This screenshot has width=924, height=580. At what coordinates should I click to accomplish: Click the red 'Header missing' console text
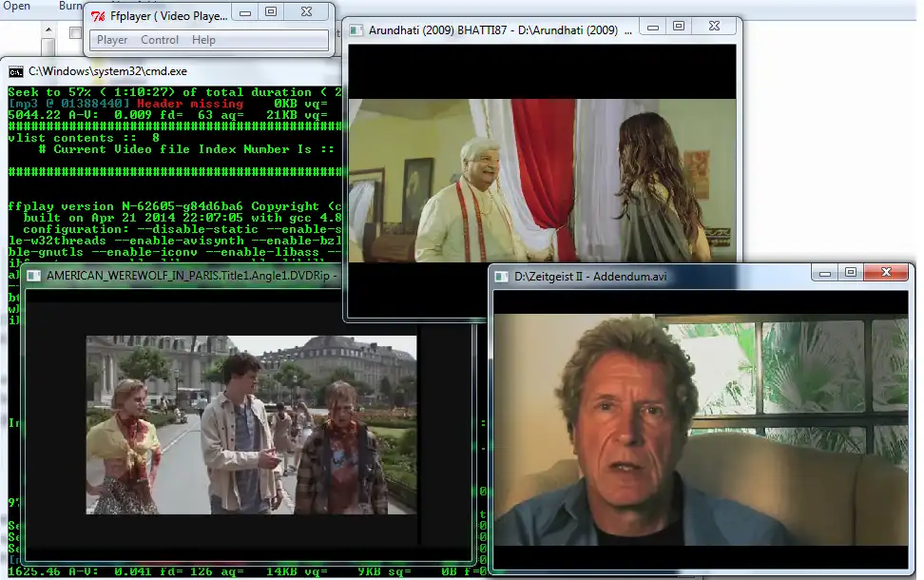point(190,104)
